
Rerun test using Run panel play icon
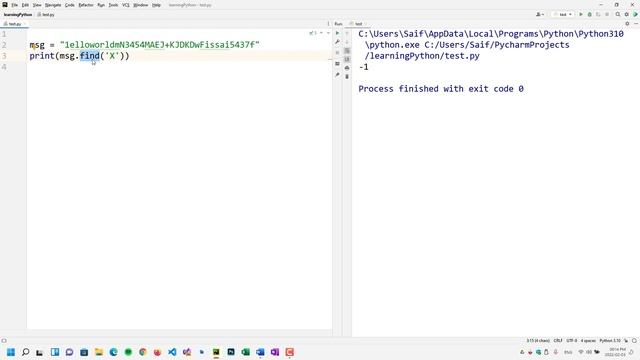pos(337,33)
